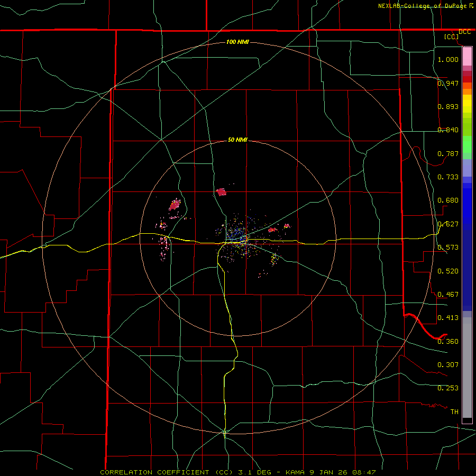This screenshot has height=476, width=476.
Task: Click the 0.893 legend value
Action: point(448,106)
